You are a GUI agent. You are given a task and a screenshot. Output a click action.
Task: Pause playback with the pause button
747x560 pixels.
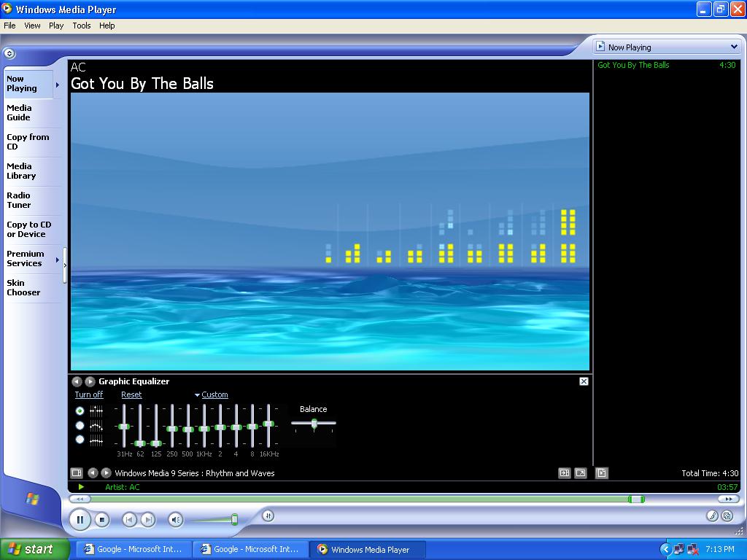coord(80,519)
